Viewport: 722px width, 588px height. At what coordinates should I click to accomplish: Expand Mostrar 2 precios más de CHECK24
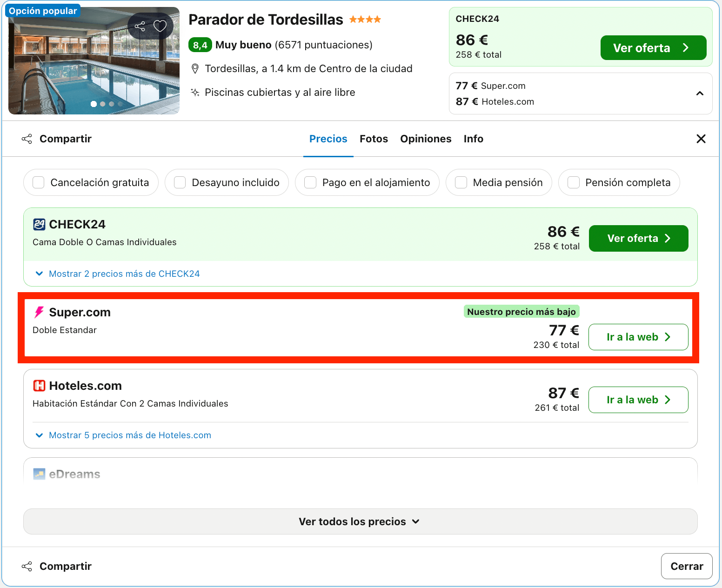[x=118, y=274]
